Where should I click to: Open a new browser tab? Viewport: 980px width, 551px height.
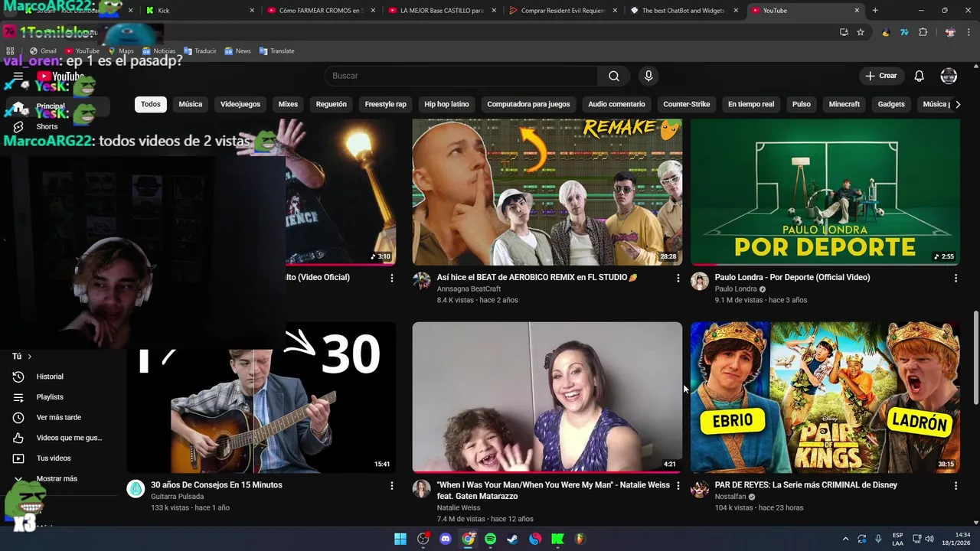[875, 11]
